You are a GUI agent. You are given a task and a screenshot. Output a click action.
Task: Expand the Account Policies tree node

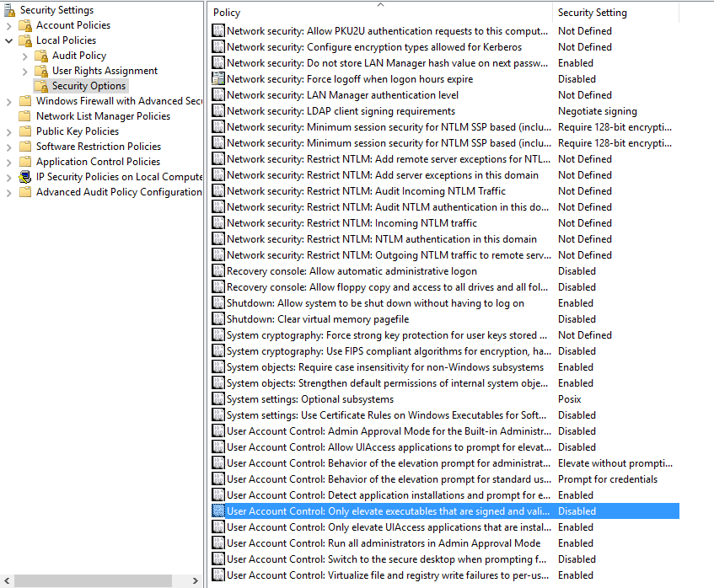point(9,25)
